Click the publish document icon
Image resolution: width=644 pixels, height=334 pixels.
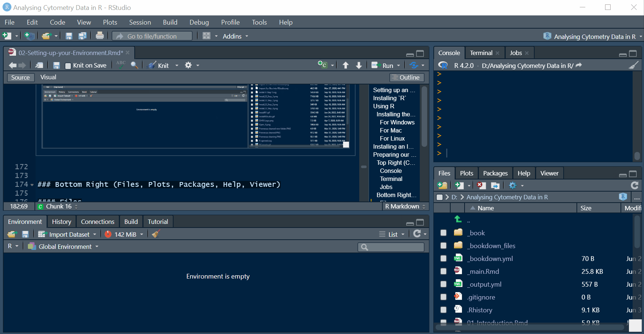pyautogui.click(x=414, y=65)
